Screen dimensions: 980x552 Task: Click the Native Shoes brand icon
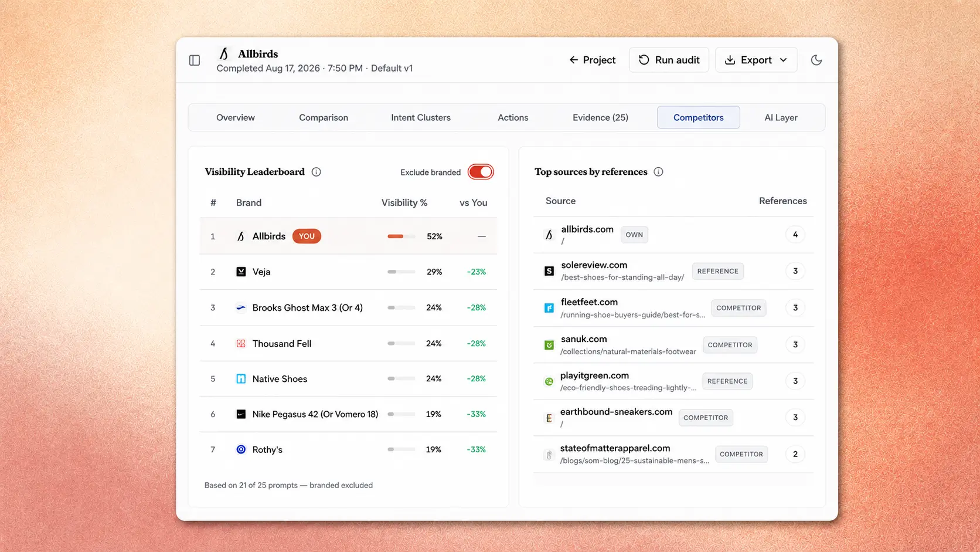pos(241,379)
